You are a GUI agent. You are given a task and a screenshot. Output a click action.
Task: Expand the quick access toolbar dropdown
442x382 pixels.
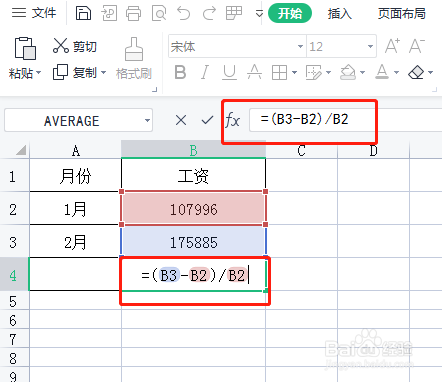(x=259, y=14)
